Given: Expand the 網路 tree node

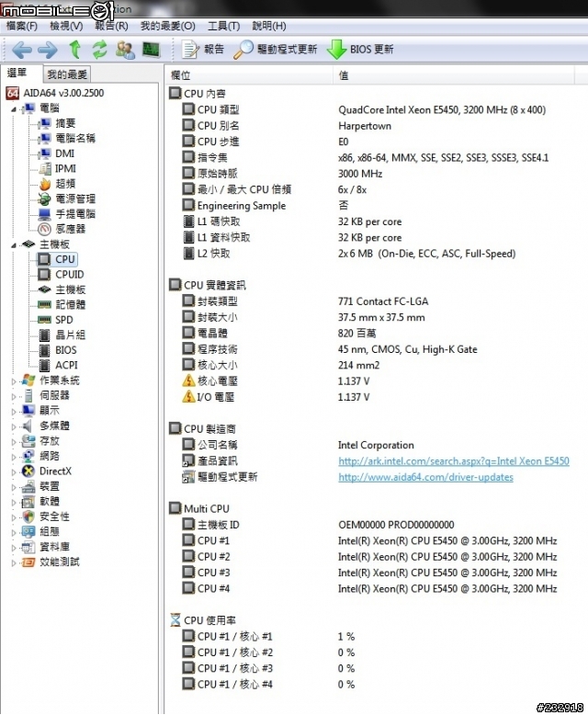Looking at the screenshot, I should coord(14,457).
